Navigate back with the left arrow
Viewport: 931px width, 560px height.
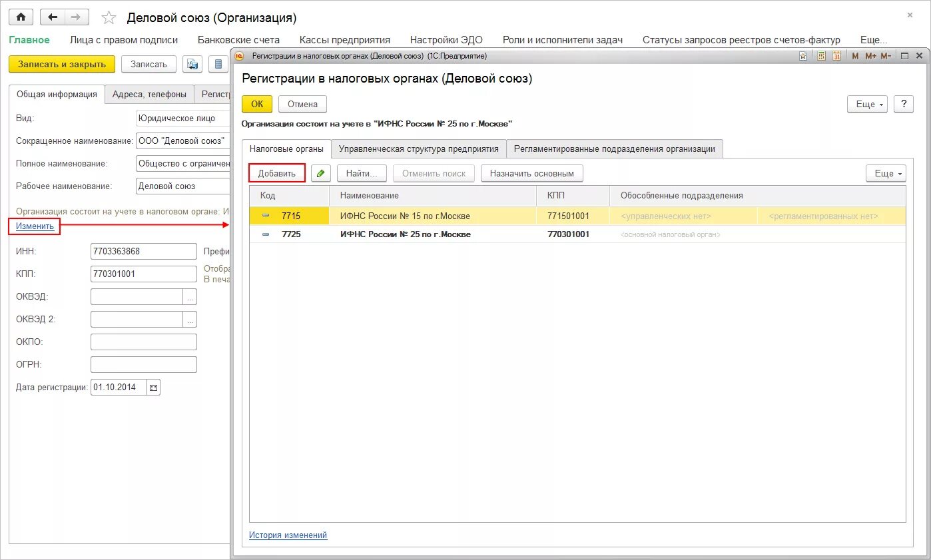point(53,17)
